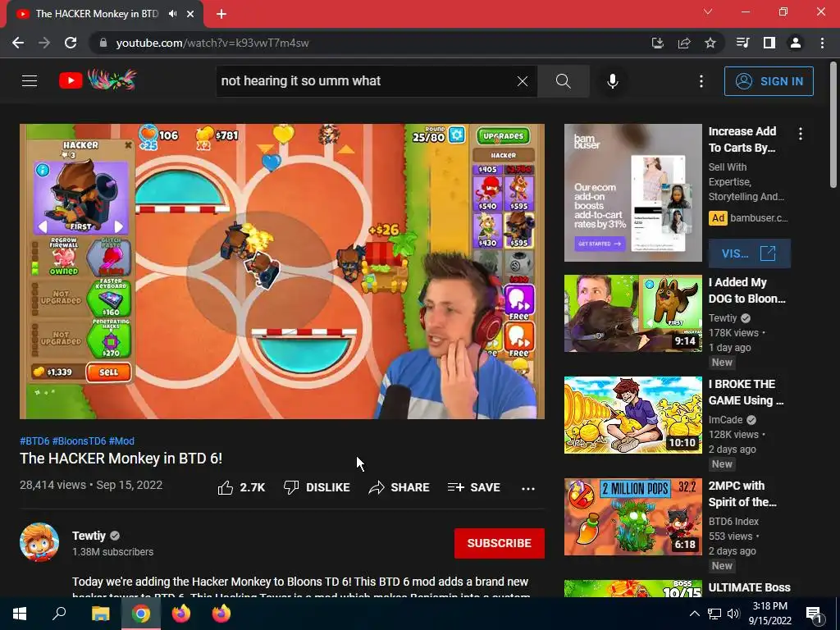Clear the search box text
Image resolution: width=840 pixels, height=630 pixels.
pos(523,81)
